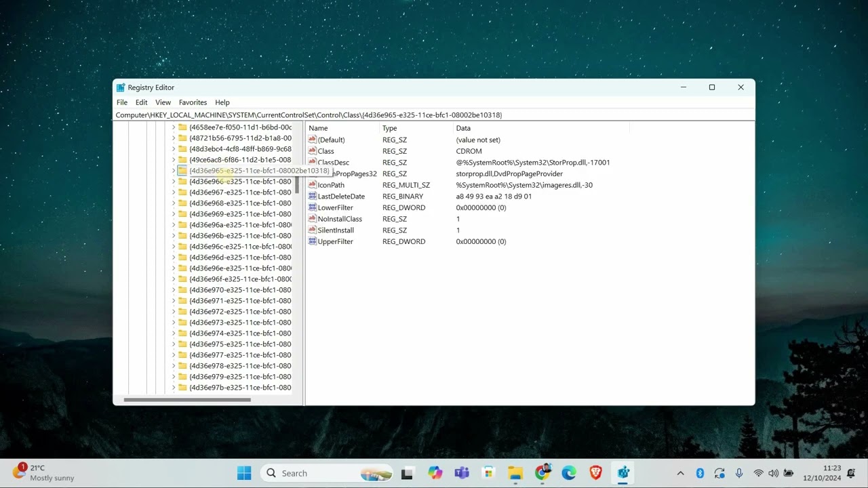Viewport: 868px width, 488px height.
Task: Expand the {4d36e968-e325 key
Action: [x=174, y=203]
